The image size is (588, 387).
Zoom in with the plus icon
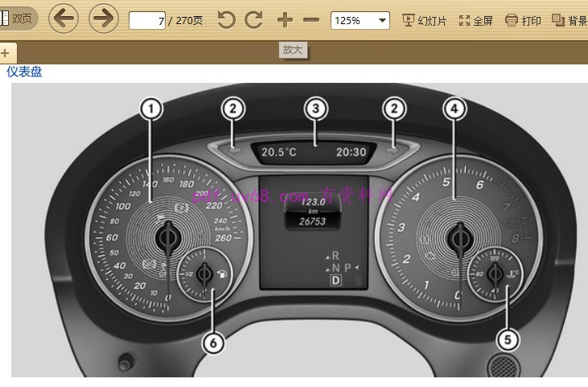coord(285,20)
